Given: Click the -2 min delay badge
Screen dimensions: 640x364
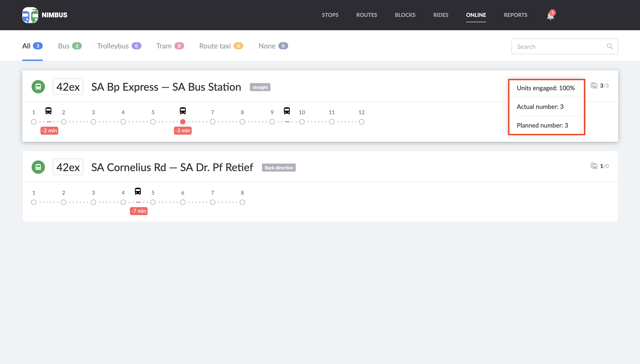Looking at the screenshot, I should click(49, 130).
